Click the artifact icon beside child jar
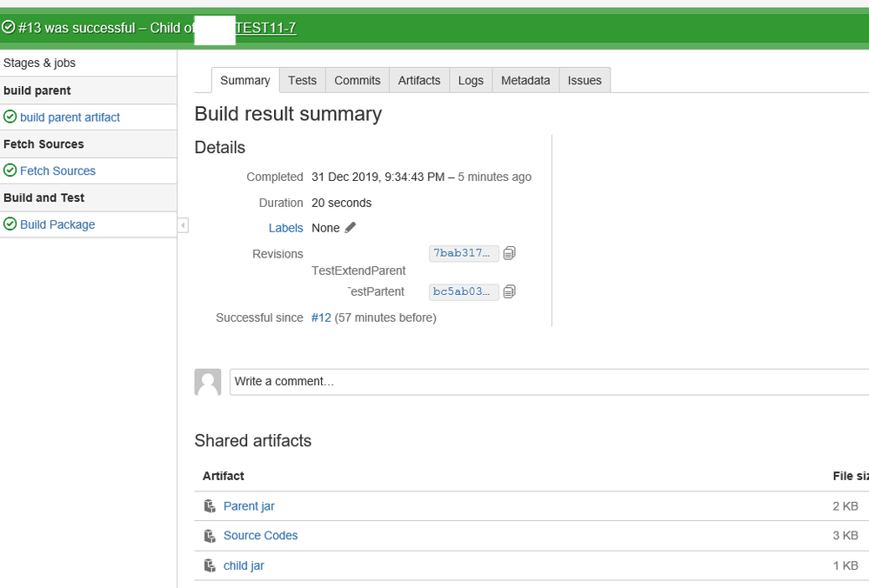The image size is (869, 588). tap(210, 566)
